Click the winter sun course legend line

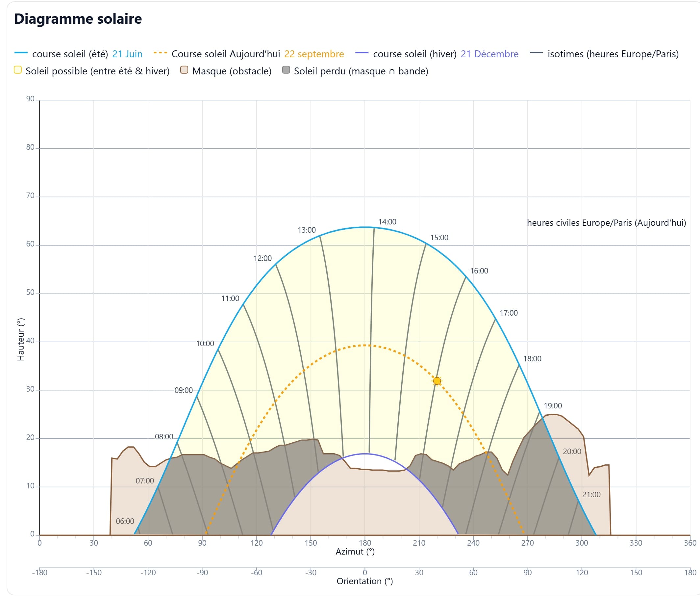362,53
